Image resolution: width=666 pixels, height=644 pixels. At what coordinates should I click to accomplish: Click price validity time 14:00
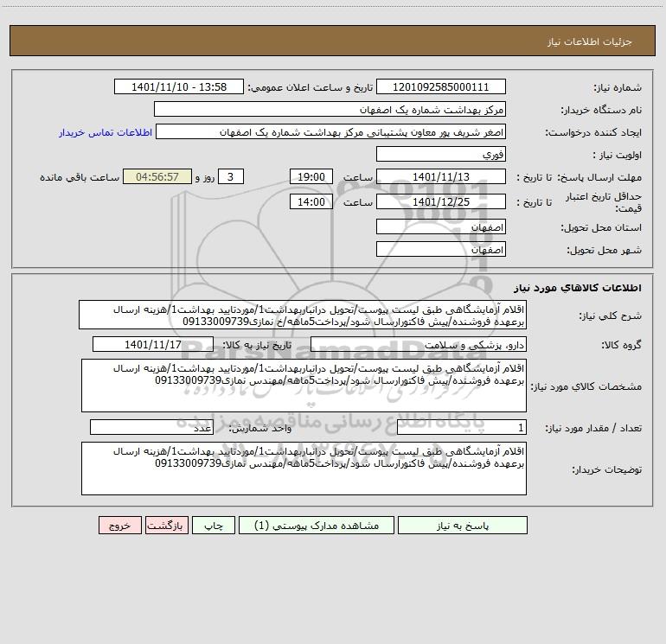311,201
